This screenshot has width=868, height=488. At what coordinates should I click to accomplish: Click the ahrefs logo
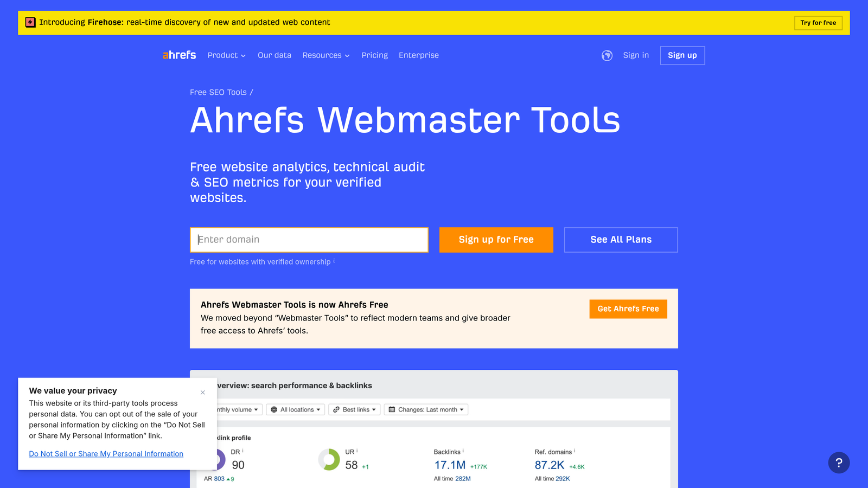[179, 55]
